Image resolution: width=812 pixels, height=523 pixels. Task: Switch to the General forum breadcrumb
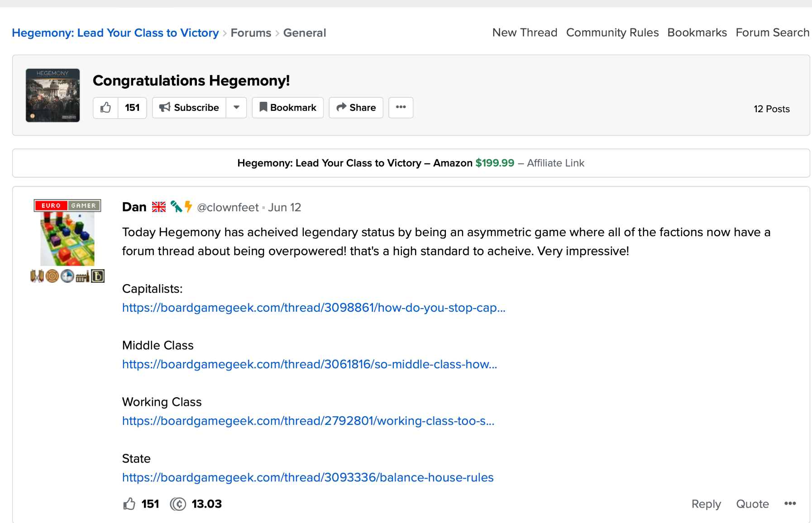[x=304, y=33]
